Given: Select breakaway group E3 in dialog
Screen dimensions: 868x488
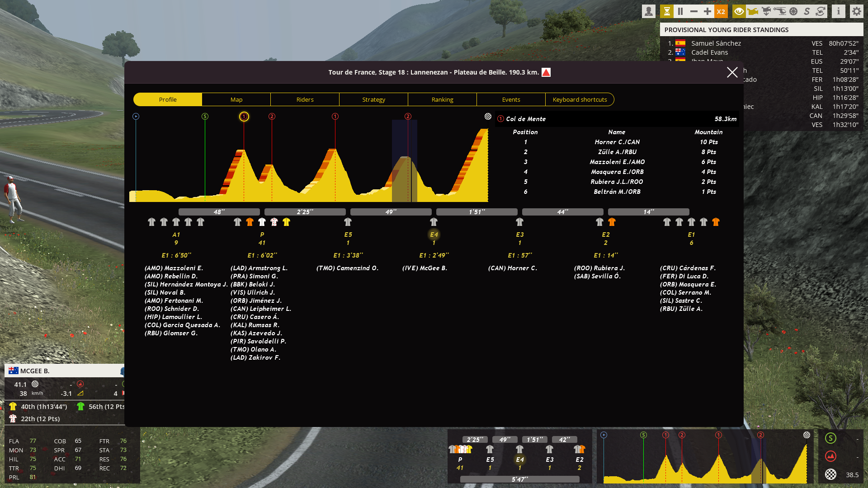Looking at the screenshot, I should tap(520, 235).
